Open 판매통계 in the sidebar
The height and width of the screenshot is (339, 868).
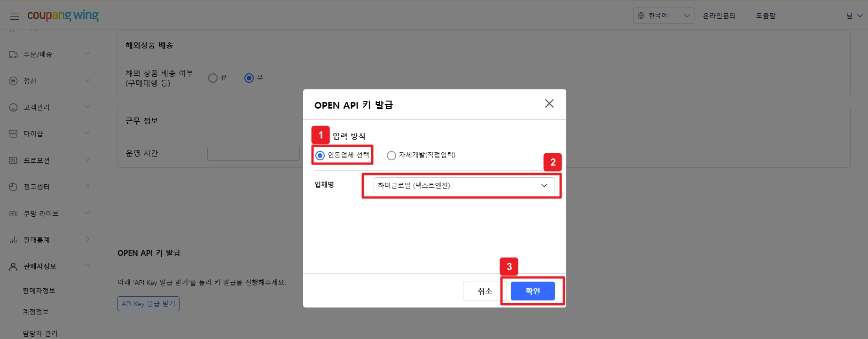point(37,240)
